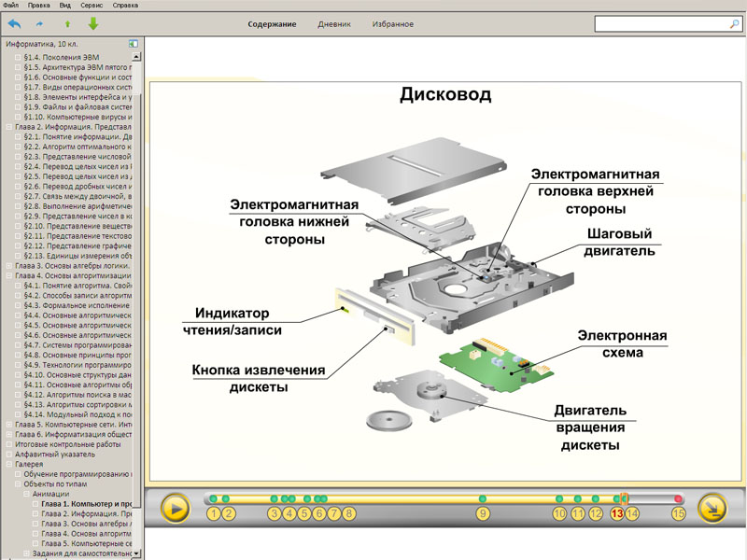This screenshot has width=747, height=560.
Task: Click inside the search input field
Action: point(662,24)
